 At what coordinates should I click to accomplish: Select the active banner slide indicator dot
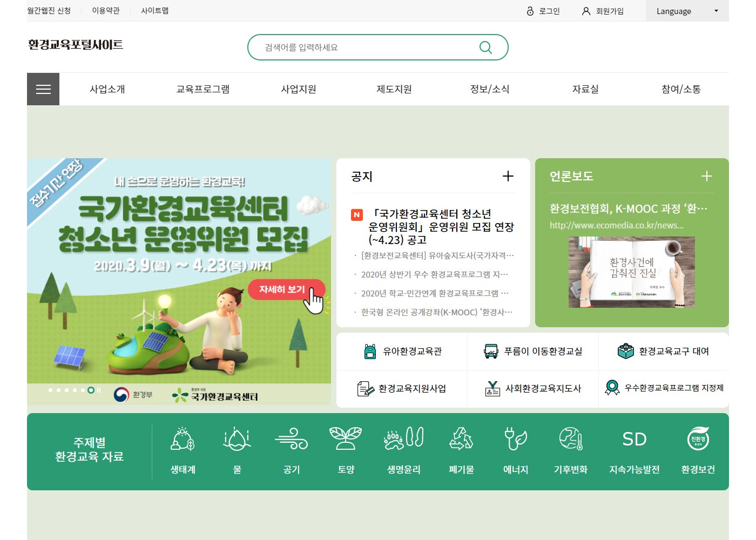pyautogui.click(x=91, y=390)
